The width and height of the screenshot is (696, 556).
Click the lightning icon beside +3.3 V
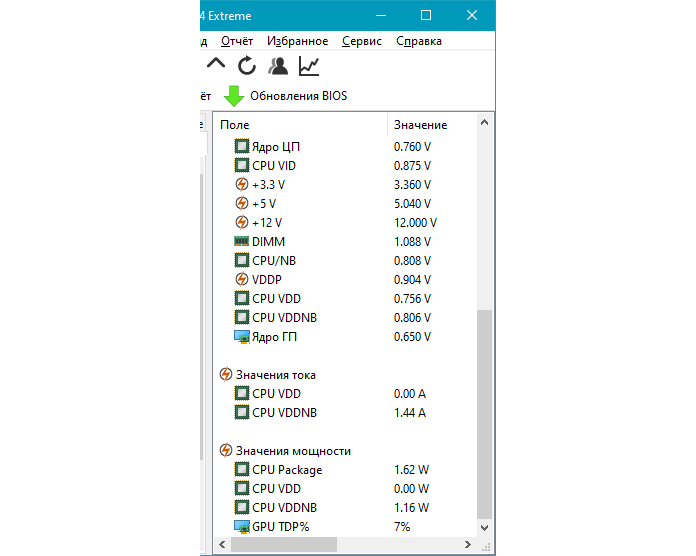point(241,184)
